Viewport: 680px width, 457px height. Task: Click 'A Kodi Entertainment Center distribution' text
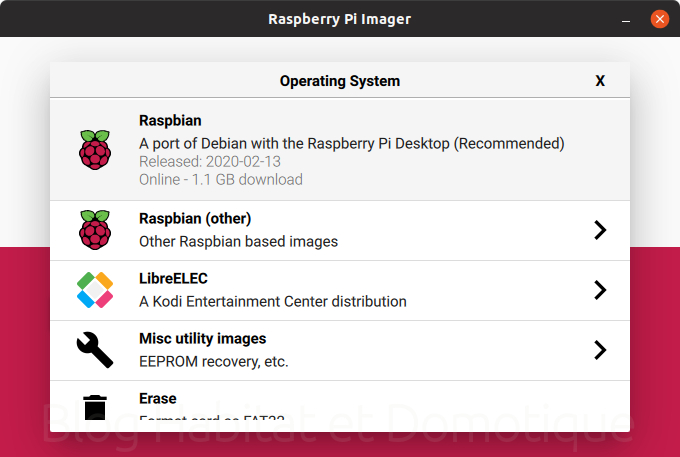272,301
